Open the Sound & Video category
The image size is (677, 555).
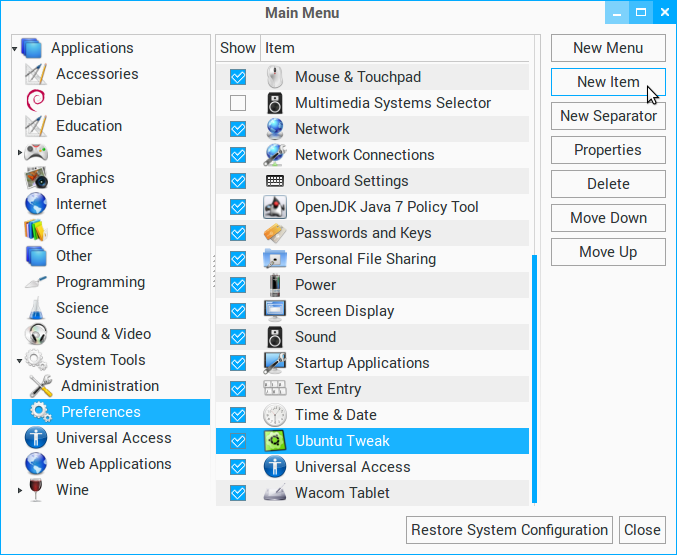[103, 334]
